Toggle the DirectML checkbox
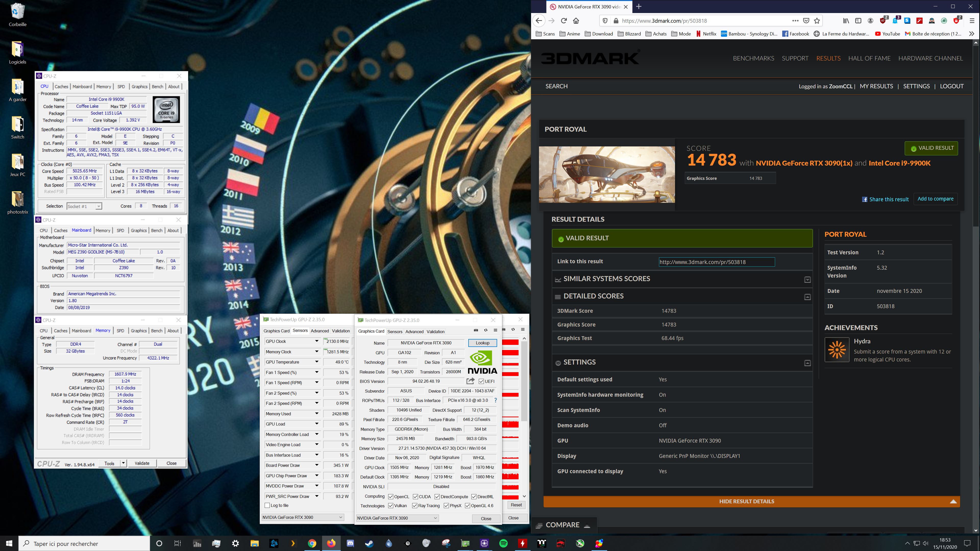The height and width of the screenshot is (551, 980). tap(474, 497)
